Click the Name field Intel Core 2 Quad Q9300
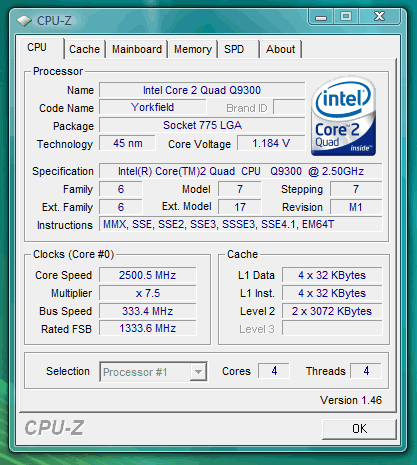 pyautogui.click(x=202, y=90)
